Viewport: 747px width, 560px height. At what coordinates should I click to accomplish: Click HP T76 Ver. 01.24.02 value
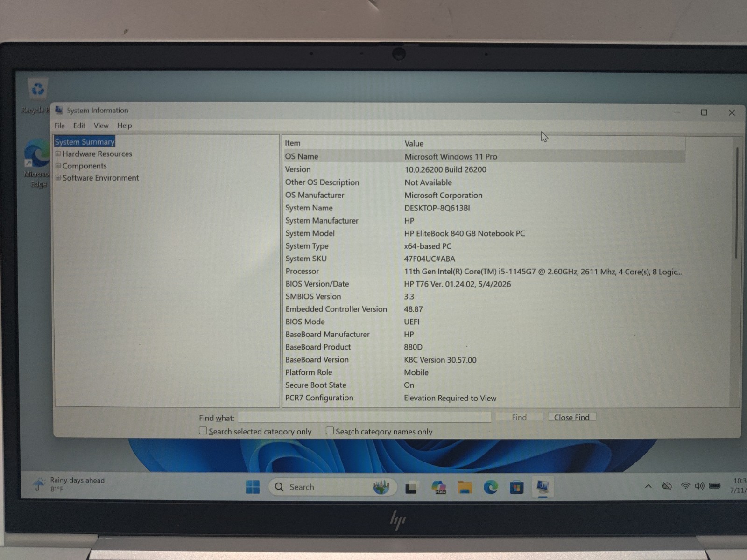click(458, 284)
